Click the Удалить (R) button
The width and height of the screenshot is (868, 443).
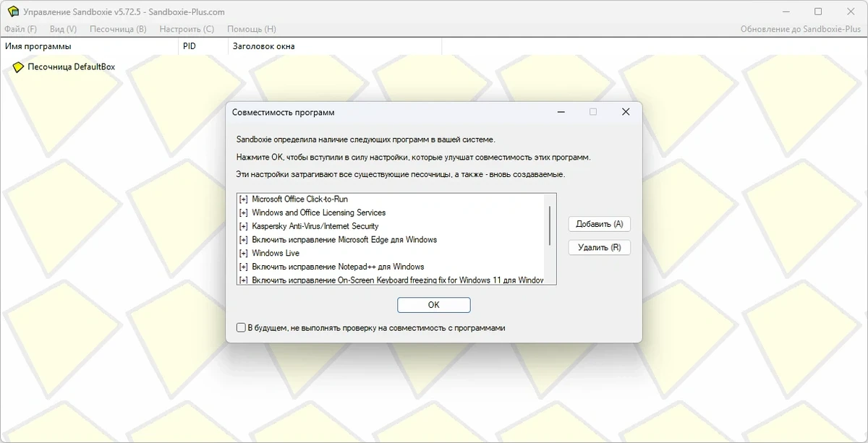pos(599,247)
